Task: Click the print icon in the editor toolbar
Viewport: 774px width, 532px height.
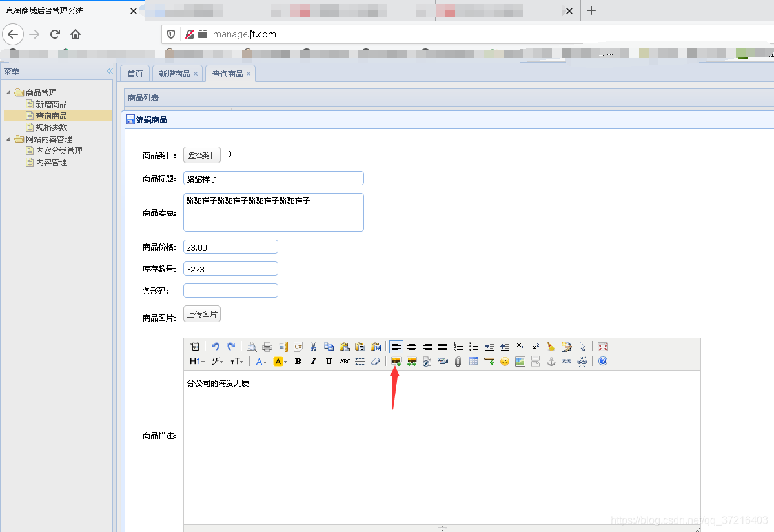Action: point(267,347)
